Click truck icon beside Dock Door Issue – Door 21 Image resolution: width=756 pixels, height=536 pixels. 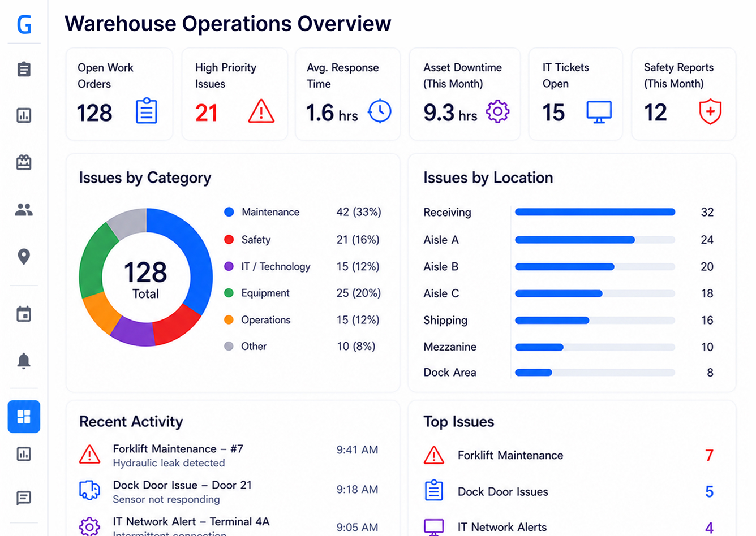coord(90,490)
